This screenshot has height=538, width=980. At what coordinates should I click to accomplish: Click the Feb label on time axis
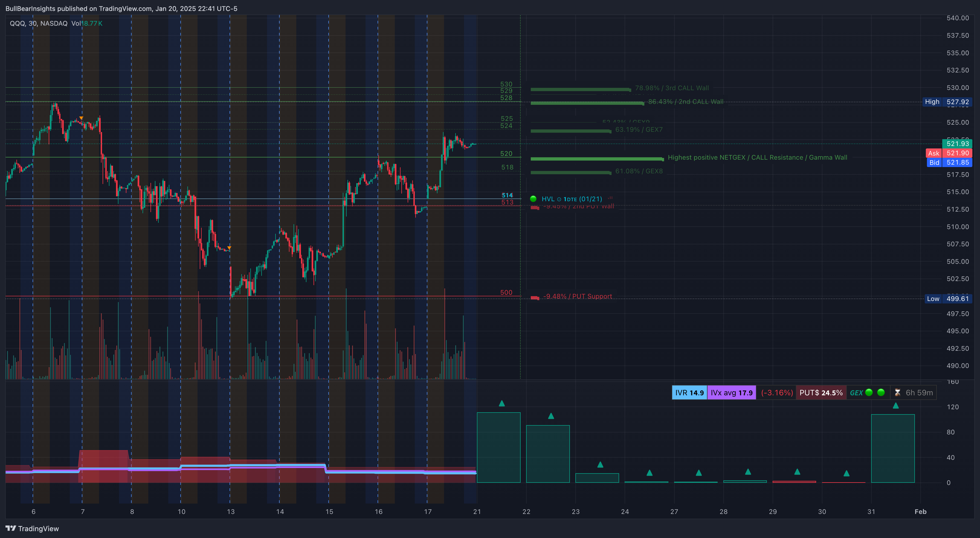[x=920, y=511]
